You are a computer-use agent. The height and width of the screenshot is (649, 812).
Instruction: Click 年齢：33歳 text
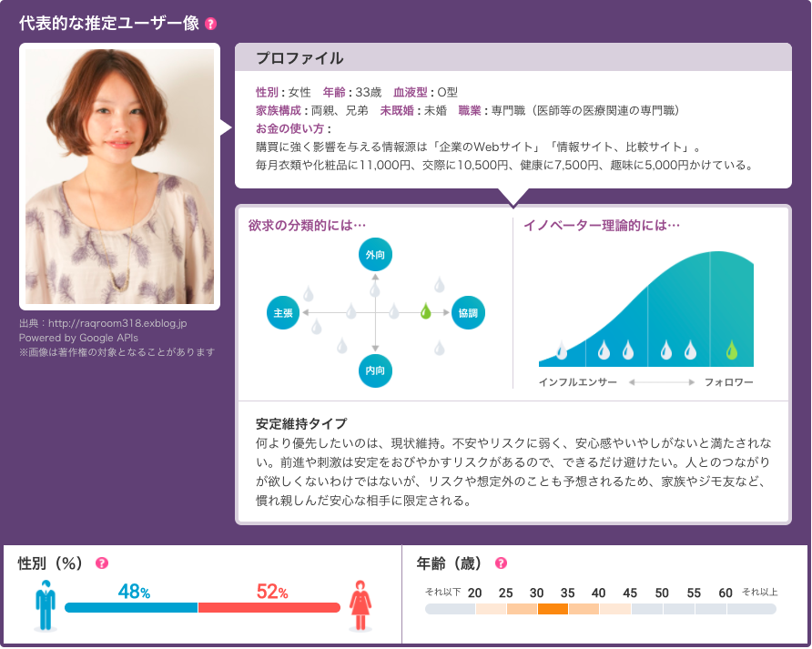click(x=352, y=92)
